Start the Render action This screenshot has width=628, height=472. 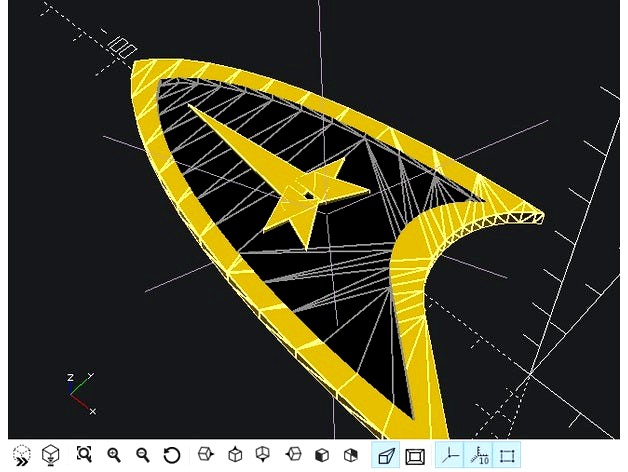tap(51, 455)
